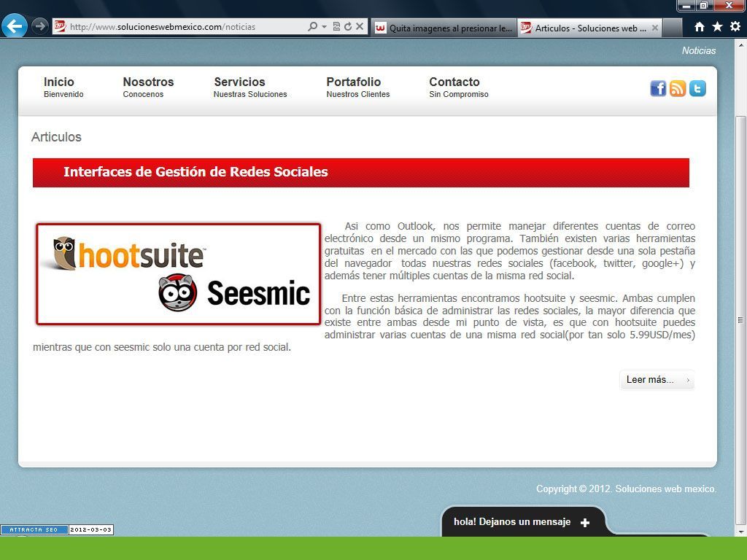Click the Hootsuite Seesmic article image
Viewport: 747px width, 560px height.
coord(178,274)
